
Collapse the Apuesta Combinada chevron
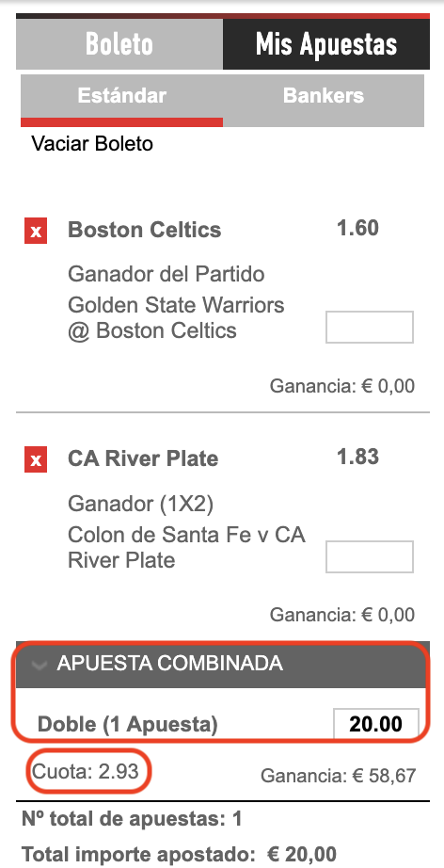tap(39, 665)
